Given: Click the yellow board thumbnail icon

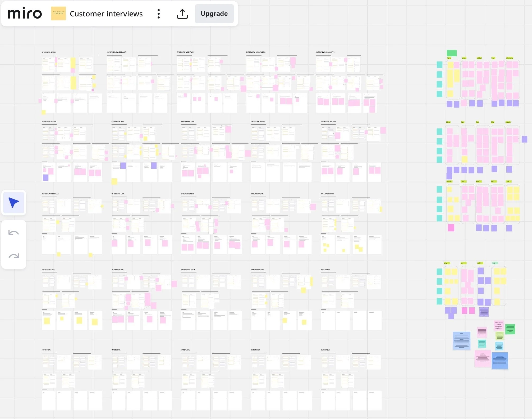Looking at the screenshot, I should [58, 13].
